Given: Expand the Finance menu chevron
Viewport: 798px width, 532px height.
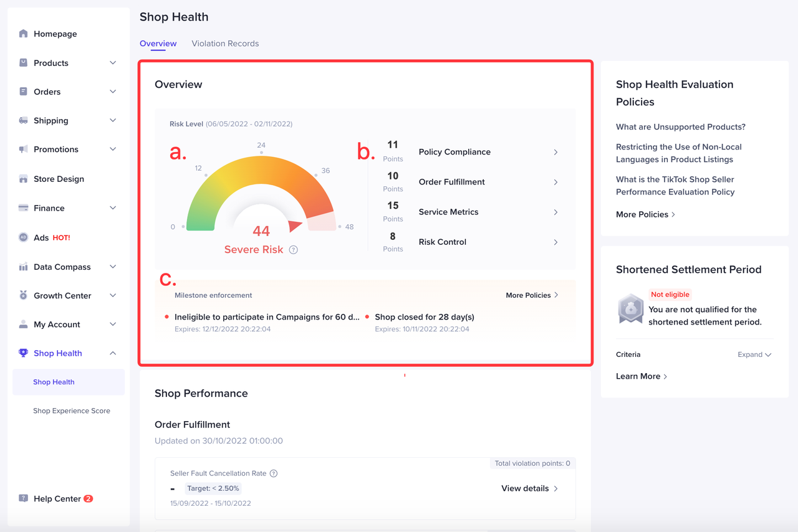Looking at the screenshot, I should 113,208.
